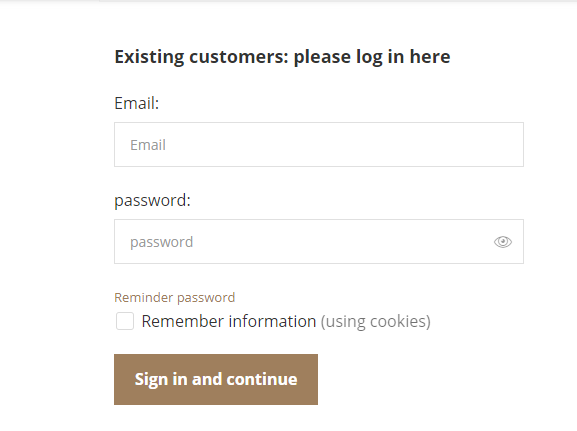Select the Email placeholder text box
The image size is (577, 431).
[x=319, y=145]
